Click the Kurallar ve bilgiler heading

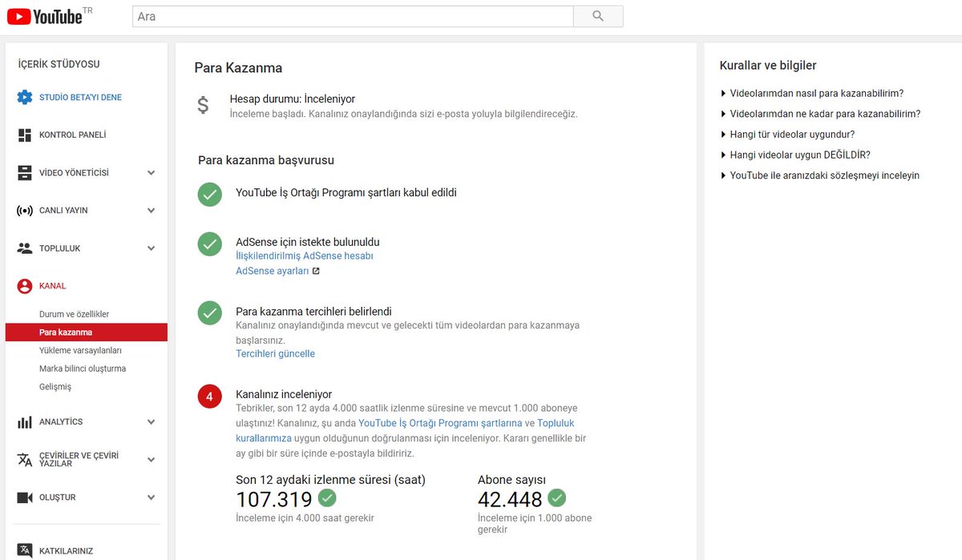point(768,66)
